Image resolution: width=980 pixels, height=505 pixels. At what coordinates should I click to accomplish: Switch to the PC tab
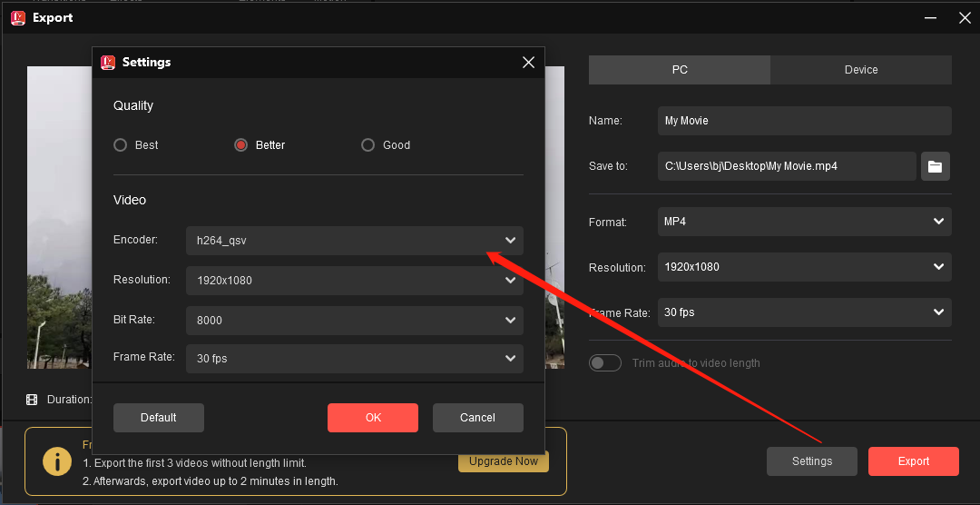click(680, 70)
